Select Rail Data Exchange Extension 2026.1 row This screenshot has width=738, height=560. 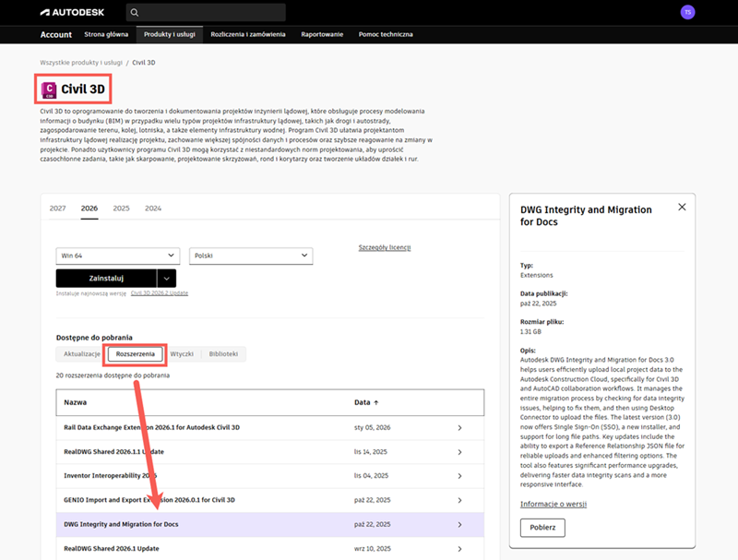click(x=270, y=428)
